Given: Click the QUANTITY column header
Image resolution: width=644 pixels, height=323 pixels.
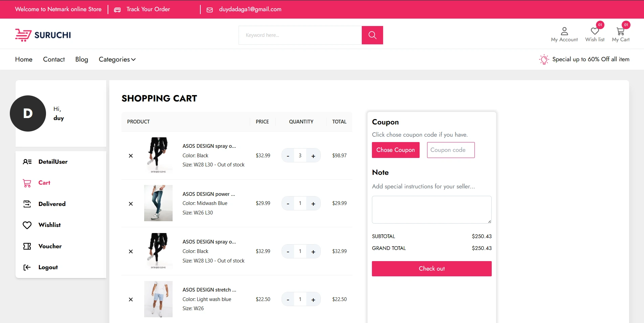Looking at the screenshot, I should coord(301,122).
